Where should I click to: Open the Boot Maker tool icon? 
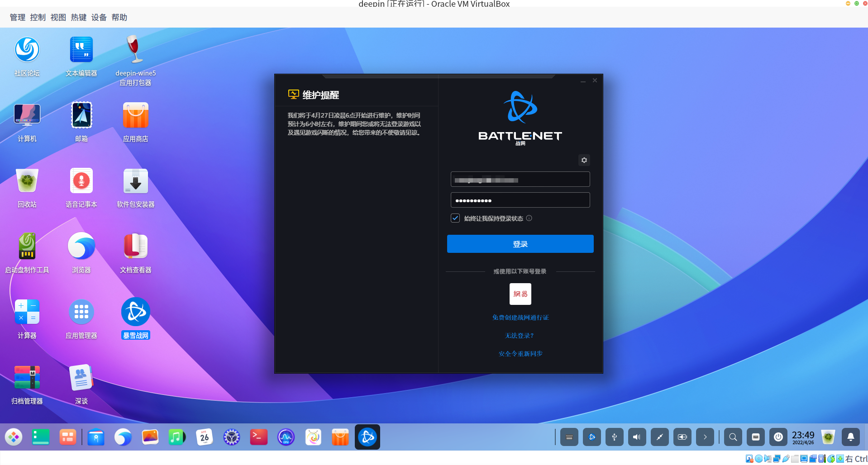click(x=27, y=247)
